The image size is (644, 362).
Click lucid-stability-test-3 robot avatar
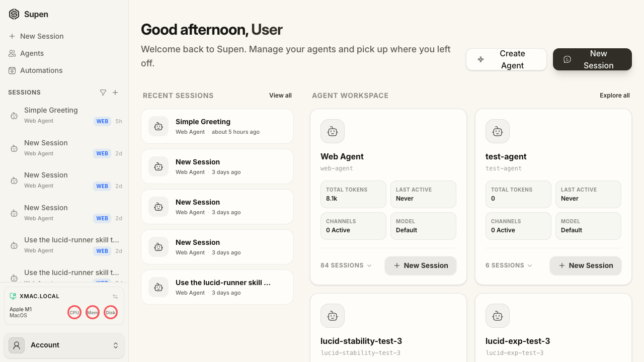pos(333,316)
